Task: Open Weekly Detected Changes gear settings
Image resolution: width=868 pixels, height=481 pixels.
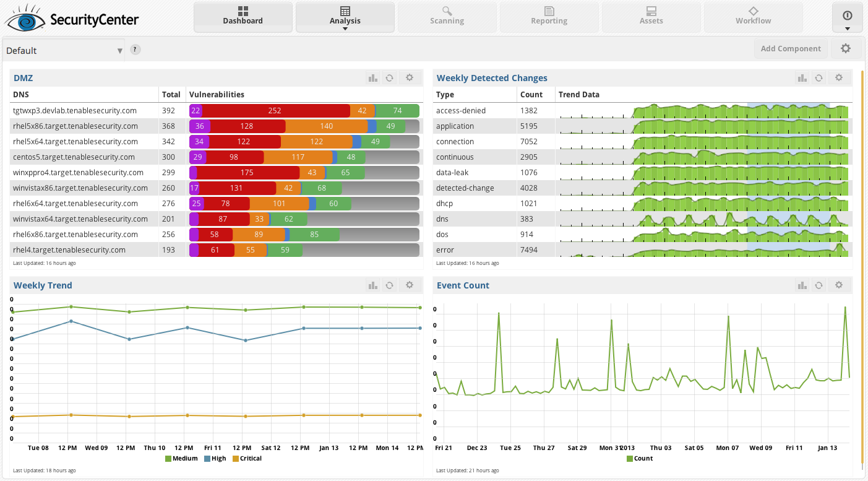Action: 839,78
